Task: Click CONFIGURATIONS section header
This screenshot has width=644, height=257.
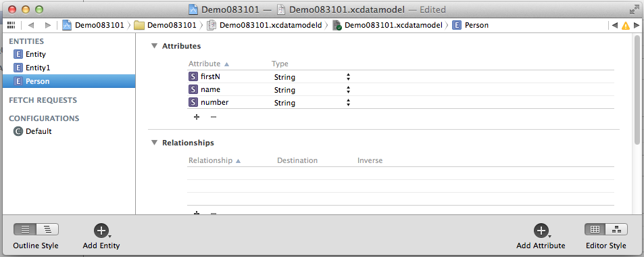Action: (44, 118)
